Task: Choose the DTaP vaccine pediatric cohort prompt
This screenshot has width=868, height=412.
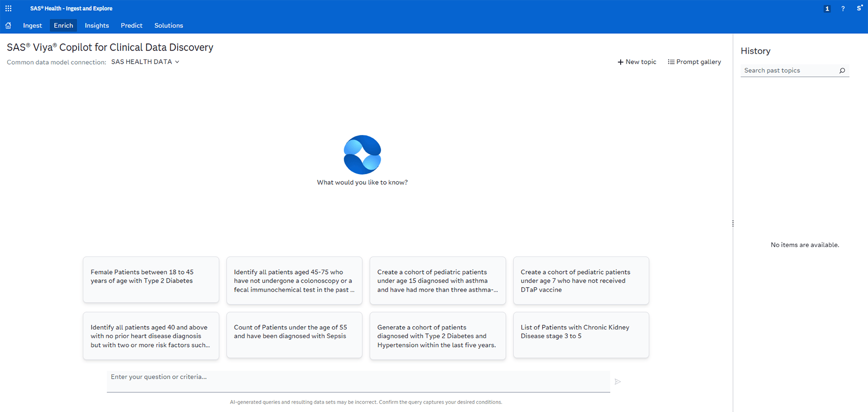Action: coord(581,281)
